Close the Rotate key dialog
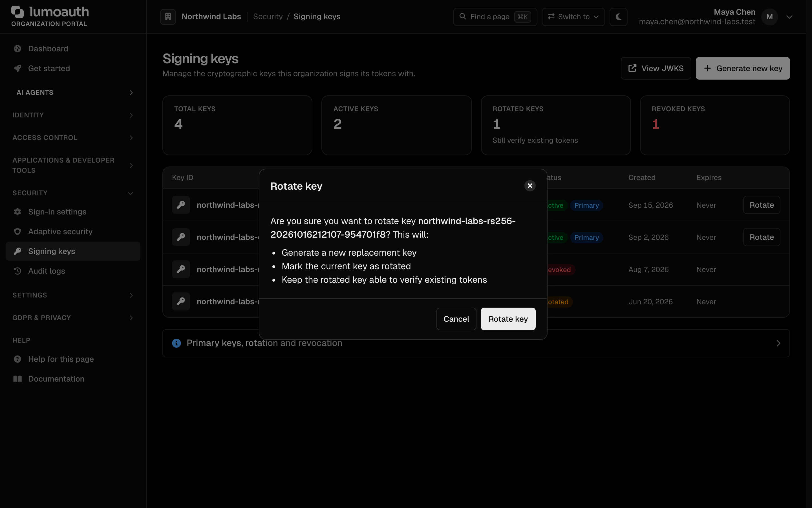The height and width of the screenshot is (508, 812). point(530,186)
